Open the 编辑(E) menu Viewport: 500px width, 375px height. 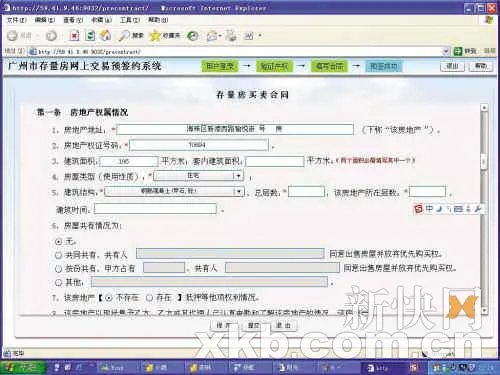pos(45,20)
